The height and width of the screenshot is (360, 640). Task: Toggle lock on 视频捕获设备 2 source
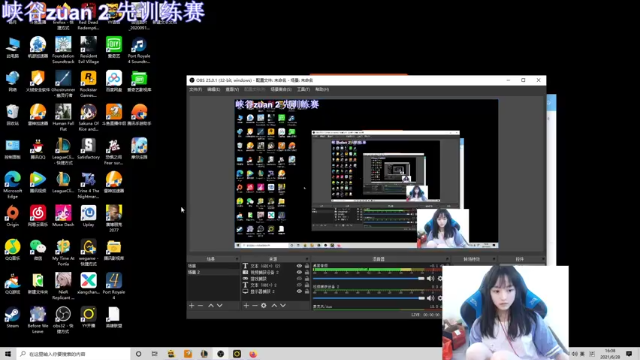307,272
